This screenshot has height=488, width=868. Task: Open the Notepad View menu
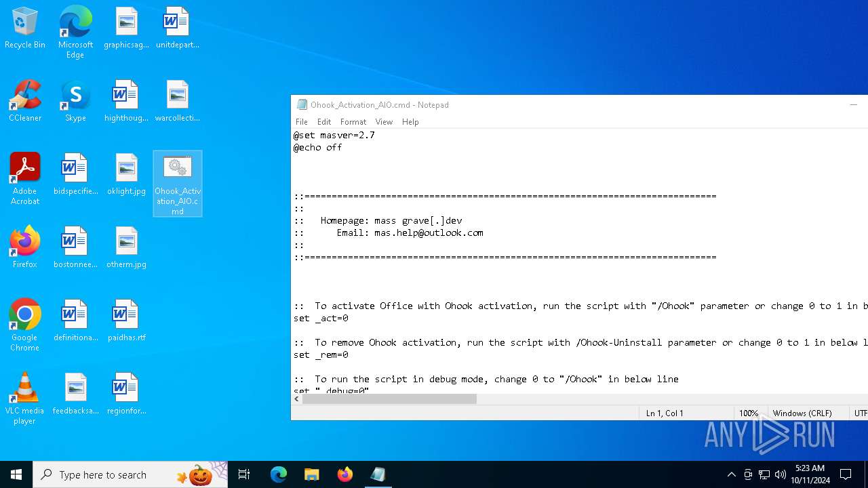(x=384, y=122)
